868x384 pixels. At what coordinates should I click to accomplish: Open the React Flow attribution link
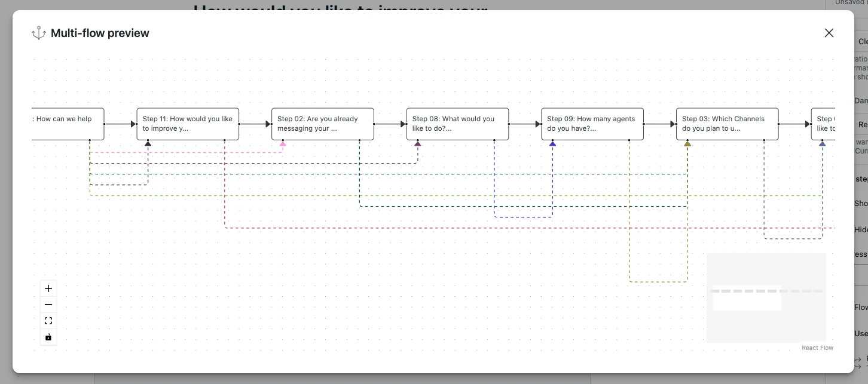point(817,348)
